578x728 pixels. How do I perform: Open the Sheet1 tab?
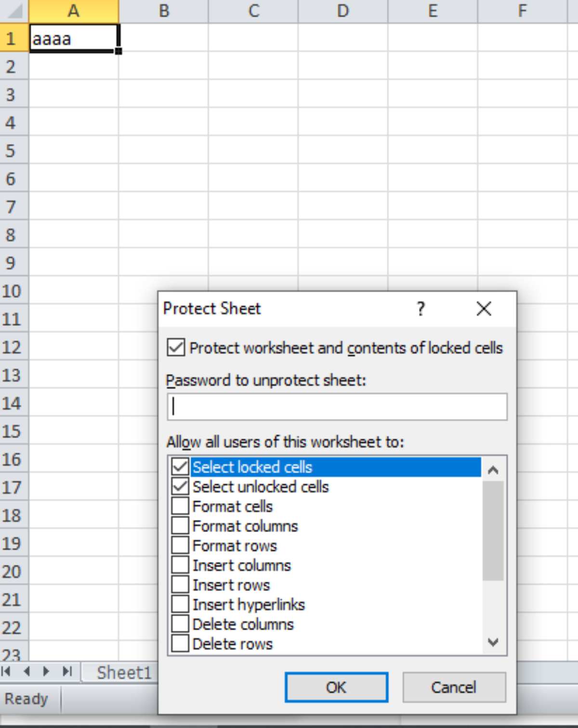pos(124,673)
